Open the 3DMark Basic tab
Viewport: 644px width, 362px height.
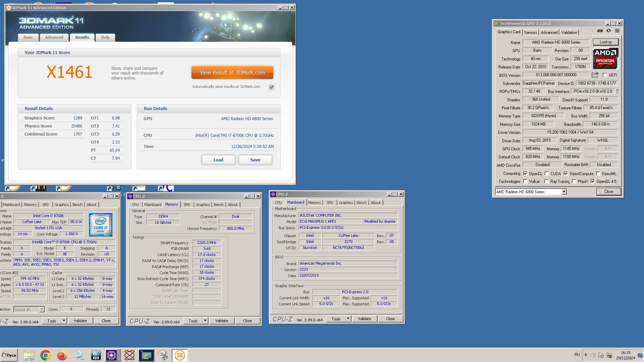coord(28,37)
